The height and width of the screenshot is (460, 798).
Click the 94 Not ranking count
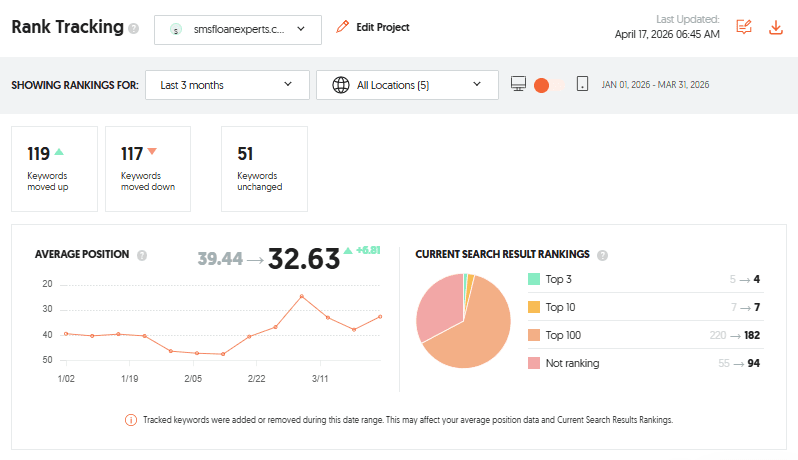click(754, 363)
